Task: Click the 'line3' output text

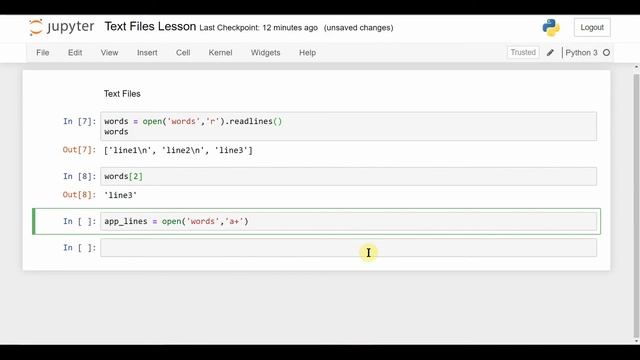Action: pyautogui.click(x=120, y=195)
